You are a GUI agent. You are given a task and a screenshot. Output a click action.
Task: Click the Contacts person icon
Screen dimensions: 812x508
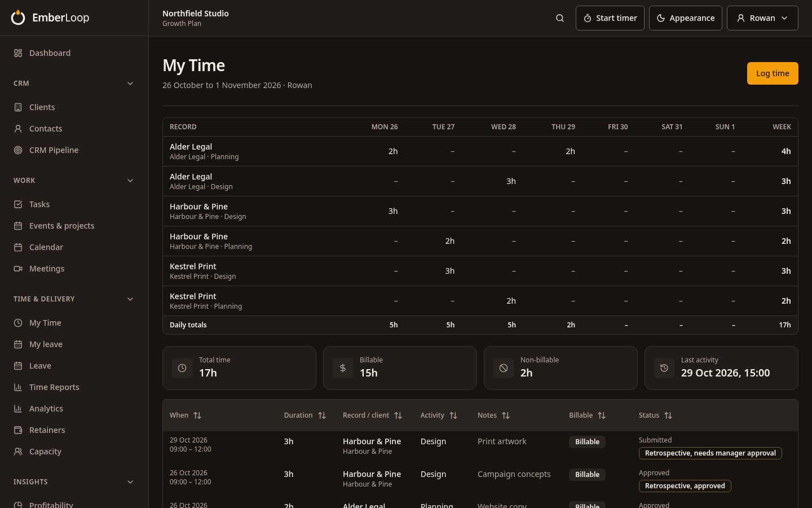tap(18, 129)
